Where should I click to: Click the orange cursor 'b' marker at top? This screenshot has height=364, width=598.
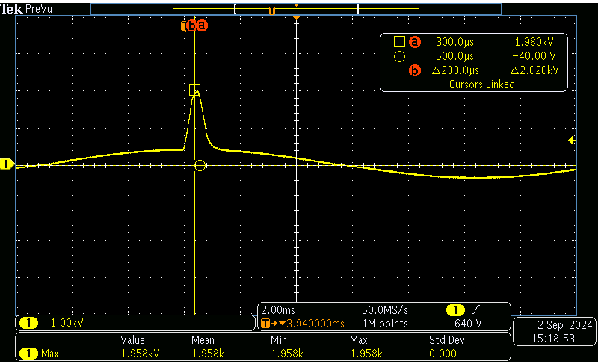[x=191, y=26]
